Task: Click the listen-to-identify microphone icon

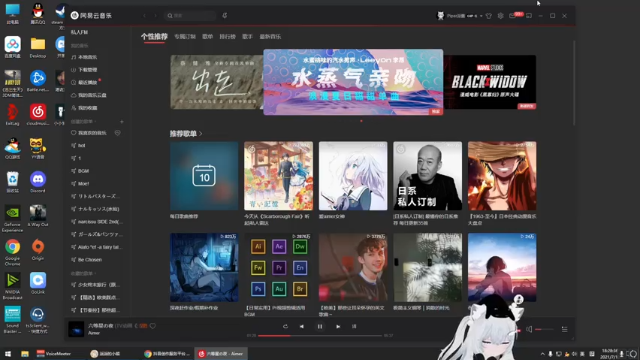Action: (x=224, y=16)
